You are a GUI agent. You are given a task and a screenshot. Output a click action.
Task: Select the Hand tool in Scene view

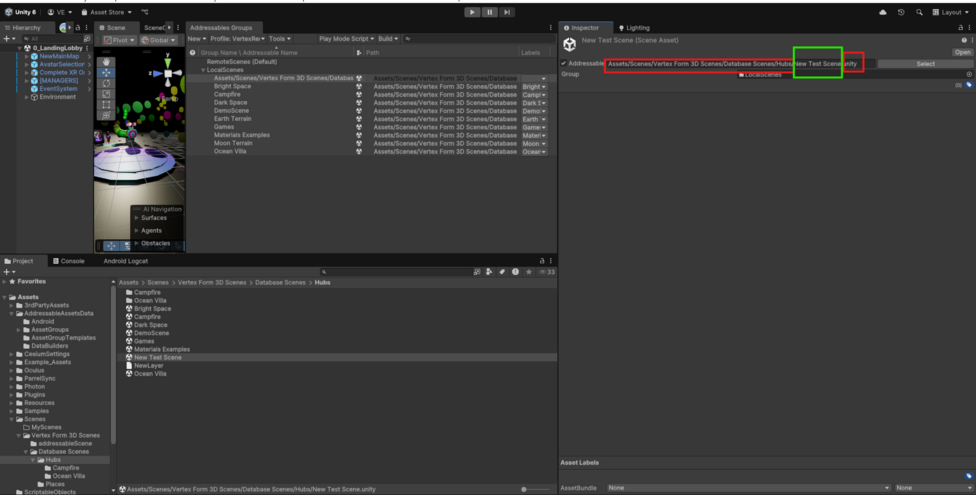coord(107,62)
